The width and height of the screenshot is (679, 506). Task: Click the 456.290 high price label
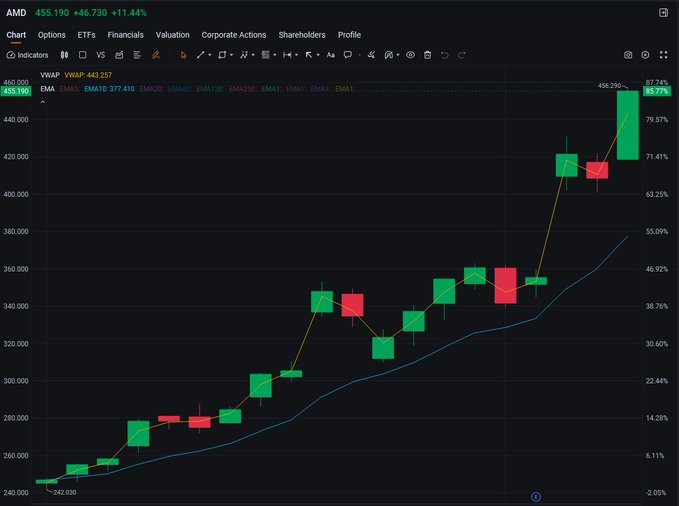609,86
